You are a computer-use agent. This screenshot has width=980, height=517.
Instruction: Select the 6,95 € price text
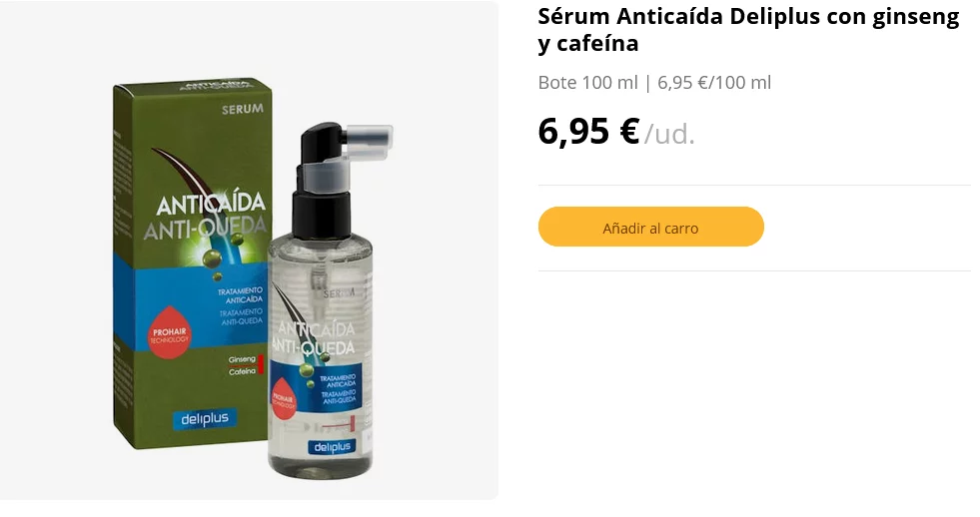(x=588, y=131)
